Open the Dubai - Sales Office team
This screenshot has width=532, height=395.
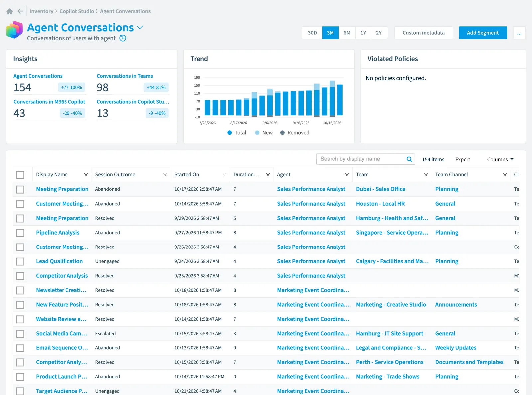click(x=381, y=189)
